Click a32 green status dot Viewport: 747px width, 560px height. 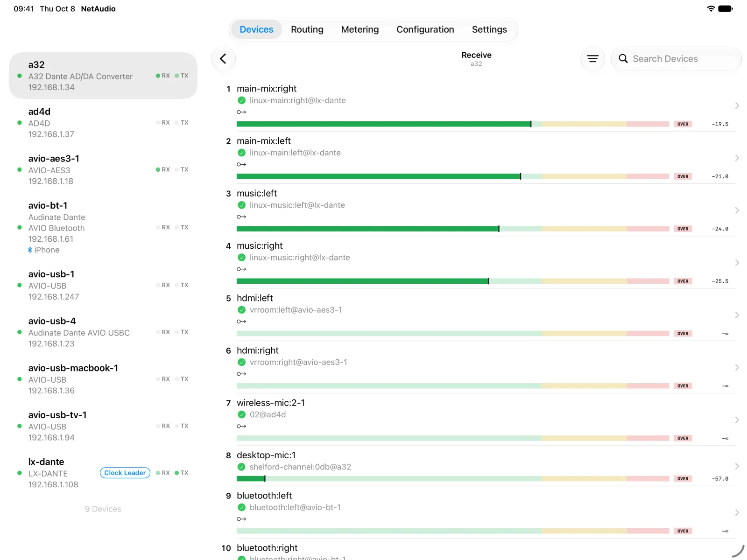tap(19, 76)
